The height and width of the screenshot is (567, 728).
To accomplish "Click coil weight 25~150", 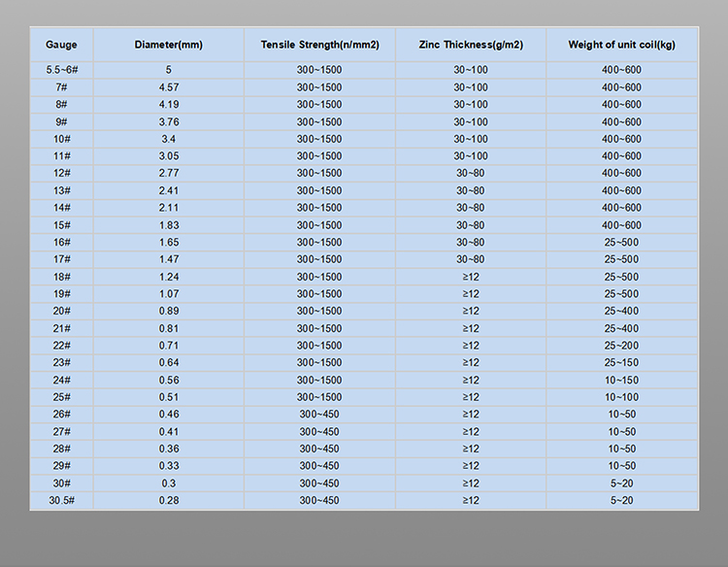I will tap(621, 363).
